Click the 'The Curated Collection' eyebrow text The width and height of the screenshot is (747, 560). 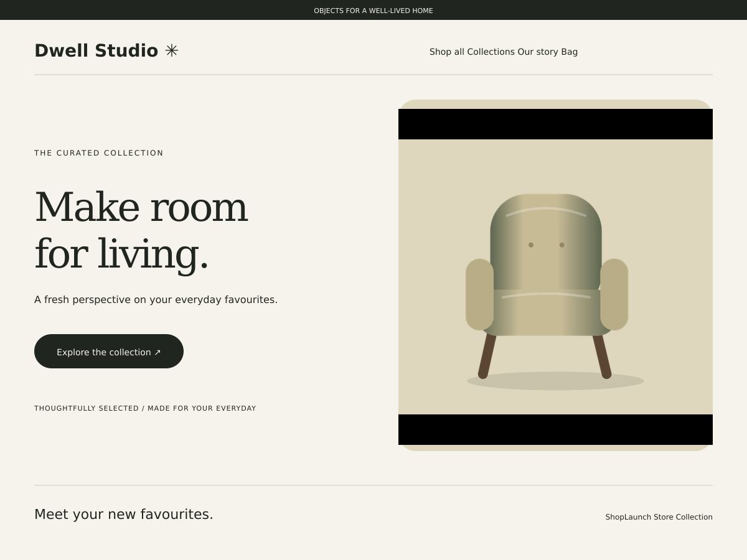pyautogui.click(x=99, y=153)
